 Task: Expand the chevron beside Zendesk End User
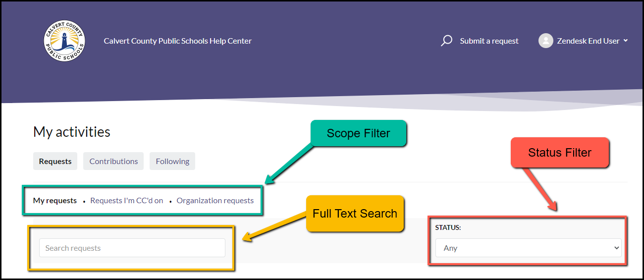(626, 41)
